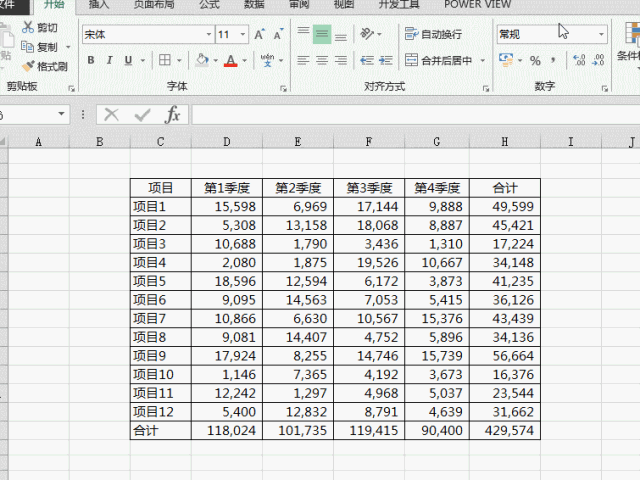Expand underline style dropdown arrow
640x480 pixels.
point(143,60)
